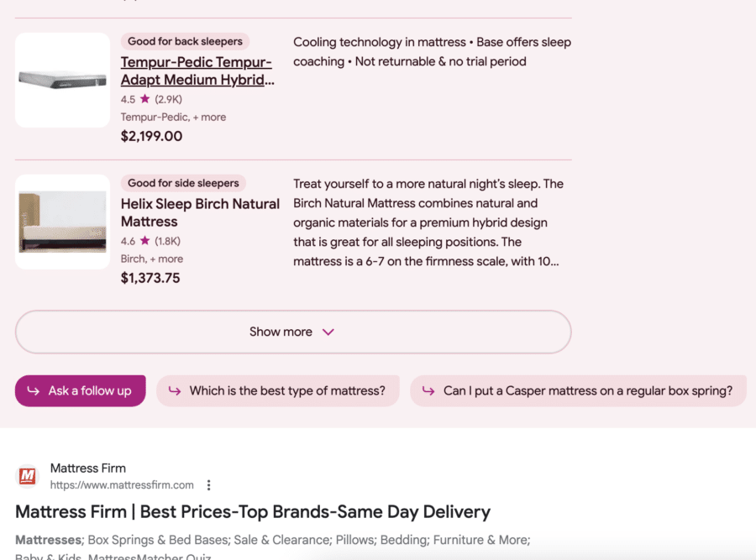Screen dimensions: 756x560
Task: Ask 'Which is the best type of mattress?'
Action: [278, 390]
